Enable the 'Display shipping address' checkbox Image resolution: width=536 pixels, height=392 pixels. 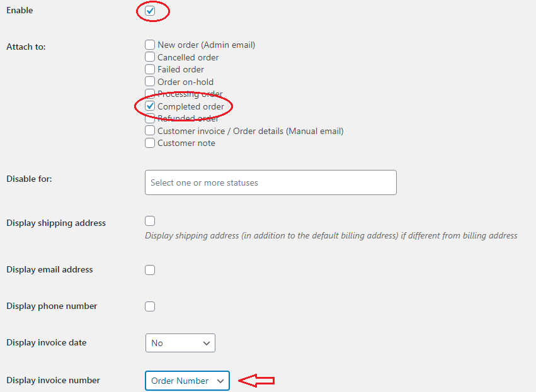[149, 220]
